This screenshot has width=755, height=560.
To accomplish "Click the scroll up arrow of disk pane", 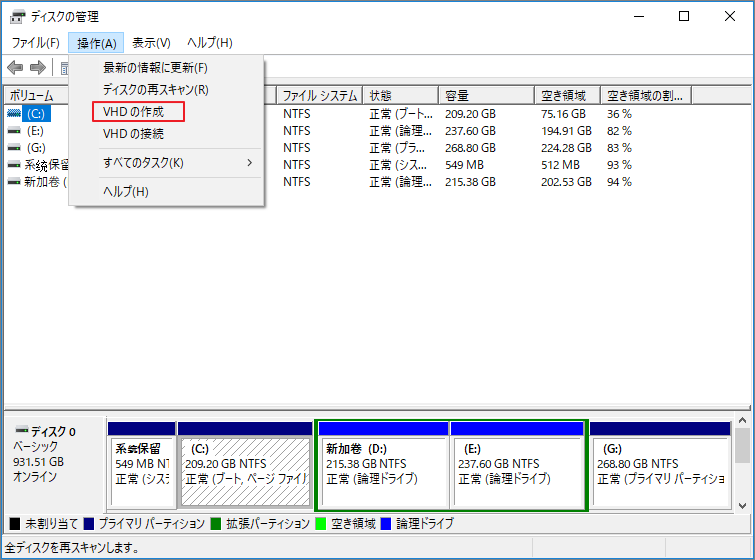I will click(x=742, y=421).
